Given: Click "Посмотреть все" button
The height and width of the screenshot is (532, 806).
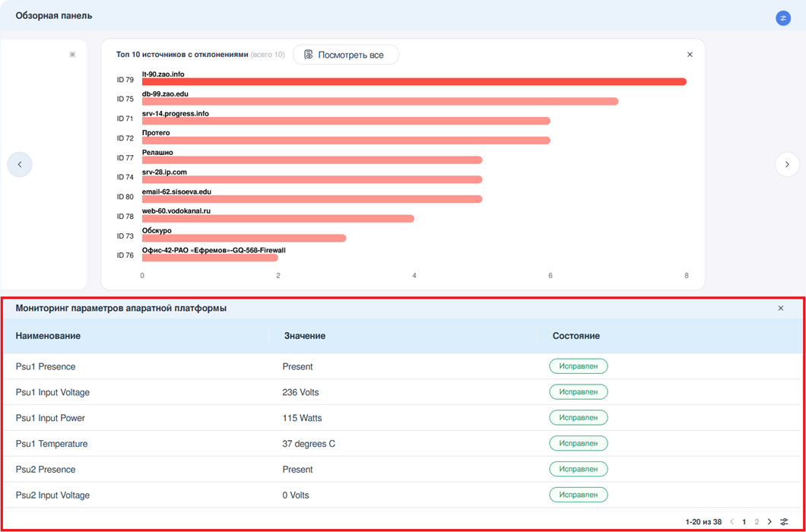Looking at the screenshot, I should click(x=345, y=55).
